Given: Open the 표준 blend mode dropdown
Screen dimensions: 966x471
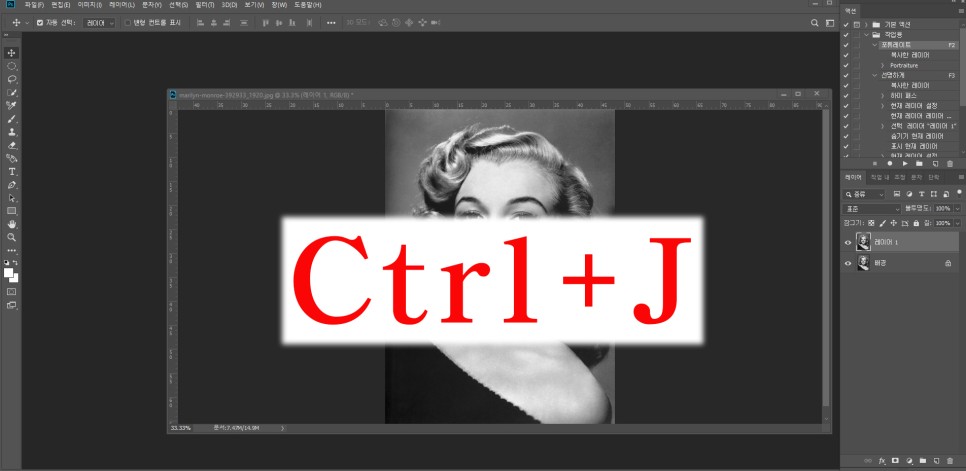Looking at the screenshot, I should click(x=871, y=209).
